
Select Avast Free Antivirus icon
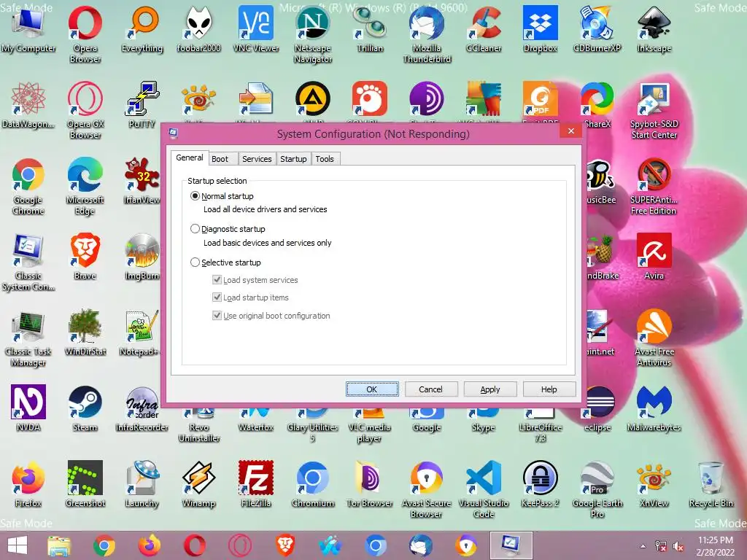pos(654,338)
